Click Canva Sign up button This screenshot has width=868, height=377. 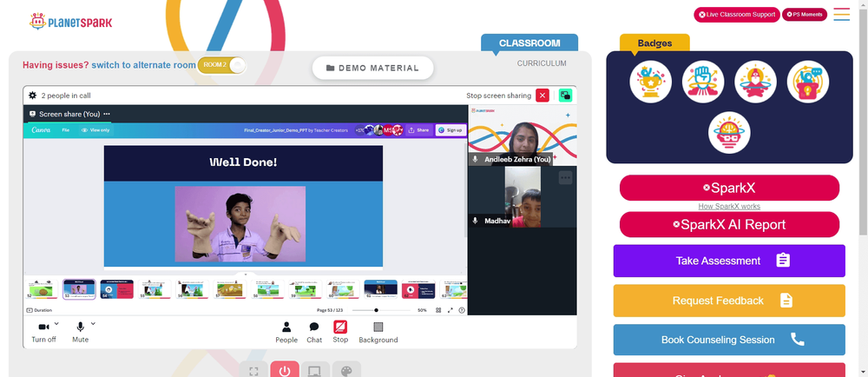[x=450, y=130]
